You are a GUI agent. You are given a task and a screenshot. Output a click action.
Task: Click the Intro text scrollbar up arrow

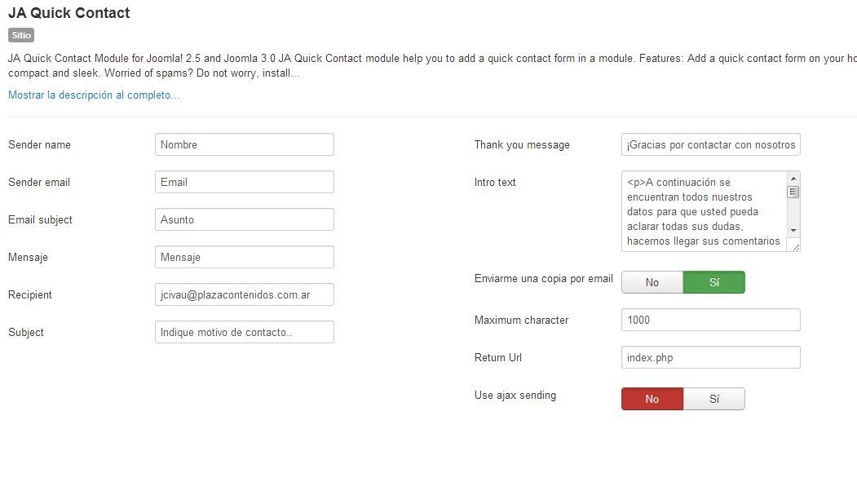pyautogui.click(x=793, y=179)
